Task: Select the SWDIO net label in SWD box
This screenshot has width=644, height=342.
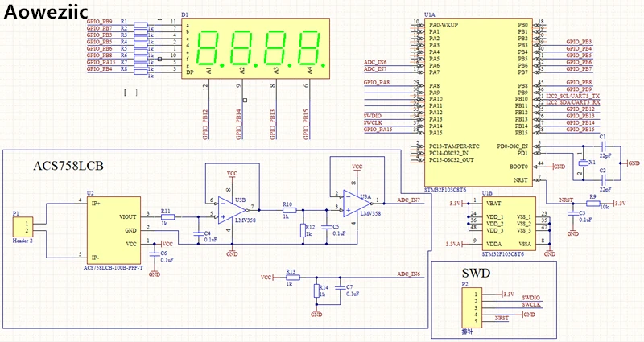Action: (x=531, y=298)
